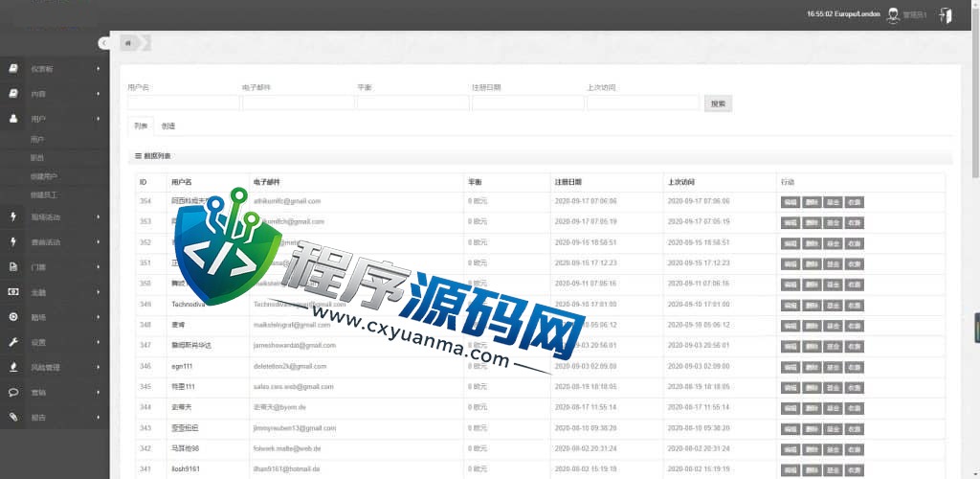
Task: Select username Technodiva in row 349
Action: (189, 304)
